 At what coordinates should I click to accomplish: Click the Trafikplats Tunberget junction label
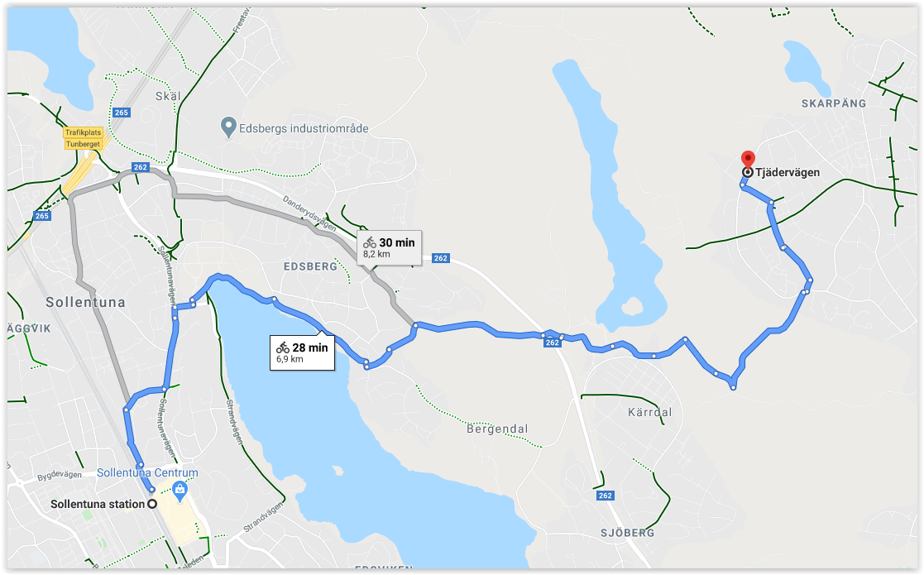tap(83, 138)
